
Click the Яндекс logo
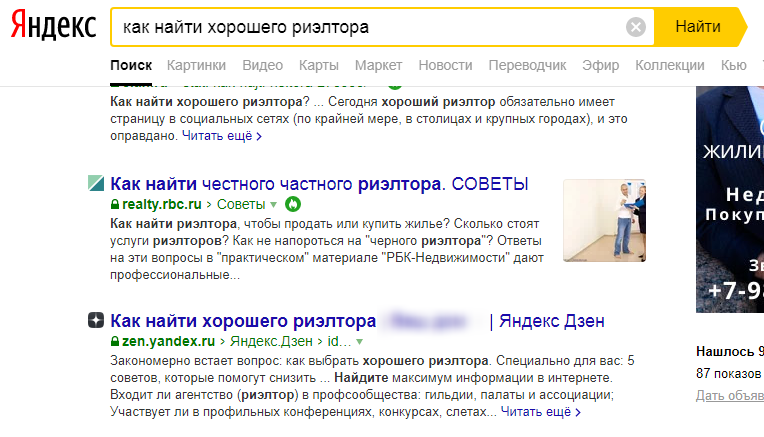54,26
